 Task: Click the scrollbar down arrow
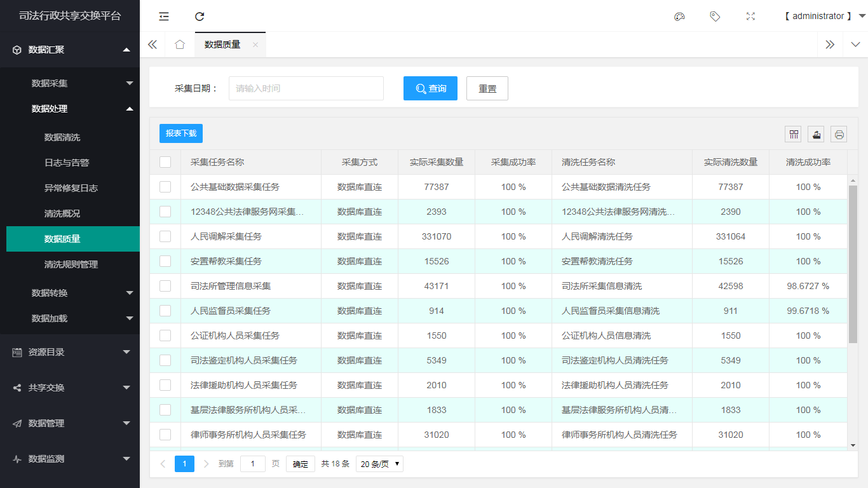[x=853, y=445]
